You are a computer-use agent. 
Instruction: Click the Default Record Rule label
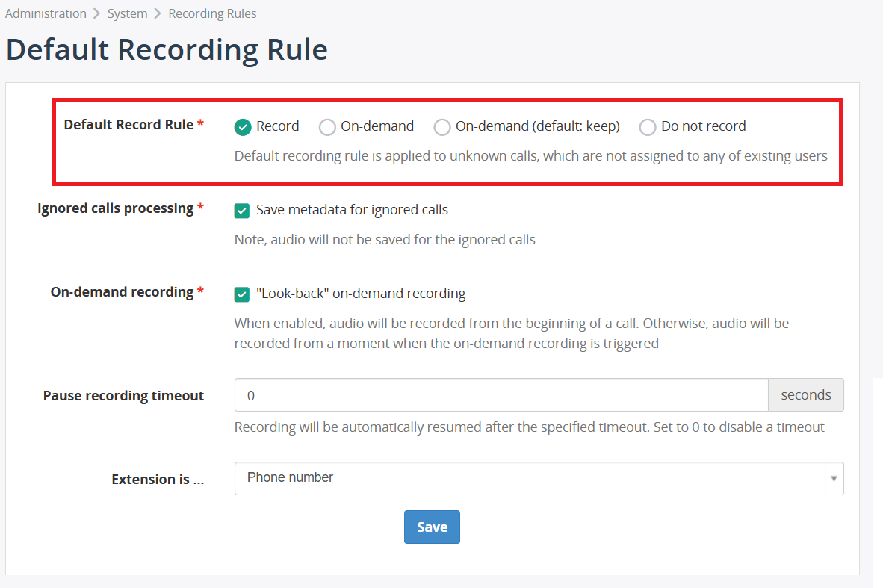[128, 125]
